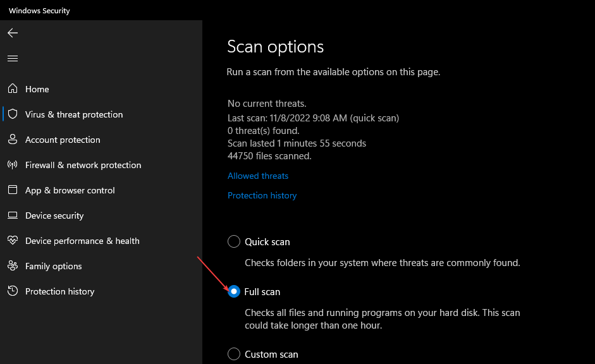595x364 pixels.
Task: Open the hamburger navigation menu
Action: pos(13,58)
